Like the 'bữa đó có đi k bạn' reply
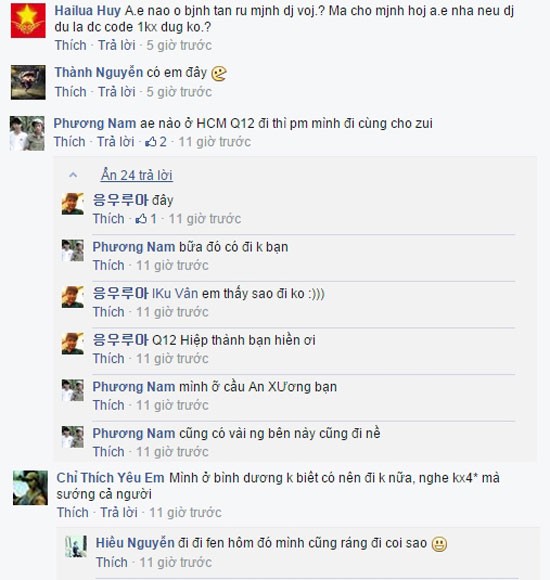550x580 pixels. click(108, 266)
